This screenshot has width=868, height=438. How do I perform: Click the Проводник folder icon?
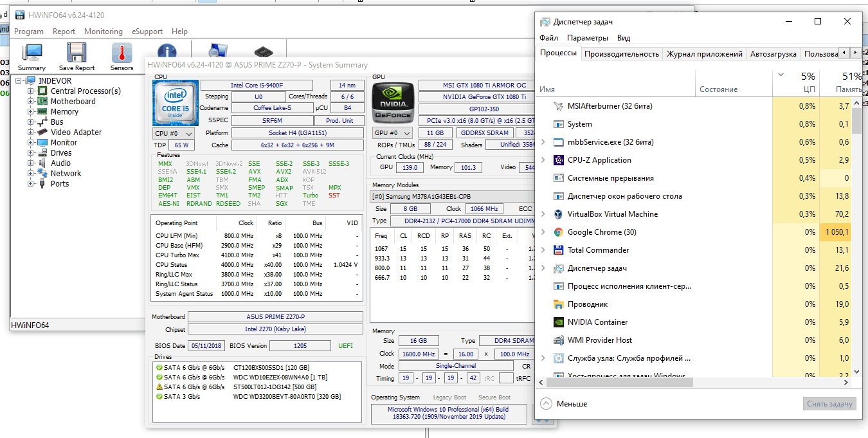[x=558, y=304]
